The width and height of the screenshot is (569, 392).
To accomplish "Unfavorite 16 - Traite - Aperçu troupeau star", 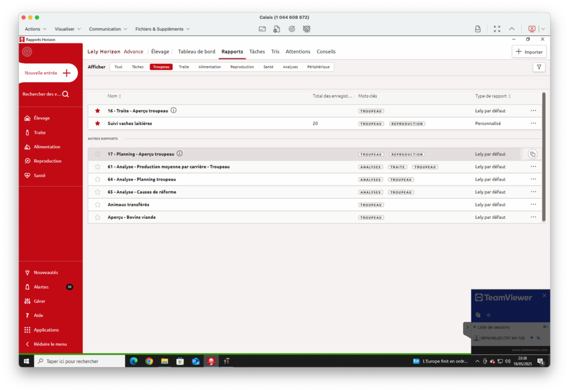I will pyautogui.click(x=98, y=111).
